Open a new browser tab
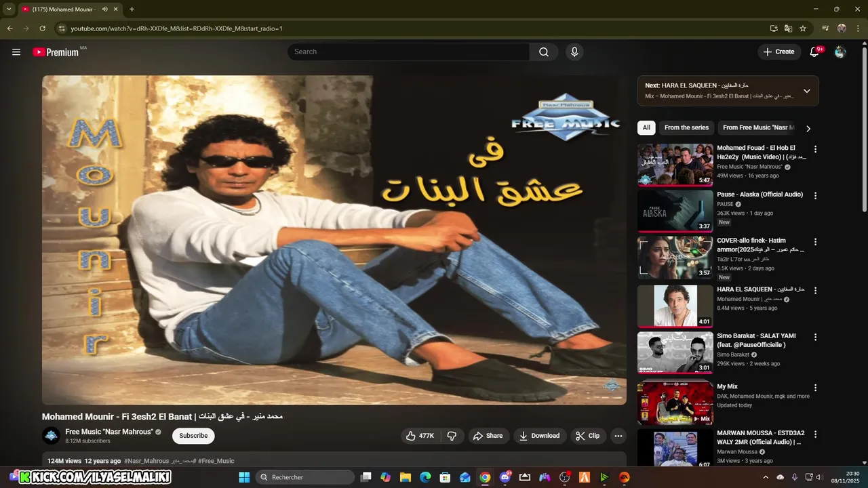Image resolution: width=868 pixels, height=488 pixels. [132, 9]
